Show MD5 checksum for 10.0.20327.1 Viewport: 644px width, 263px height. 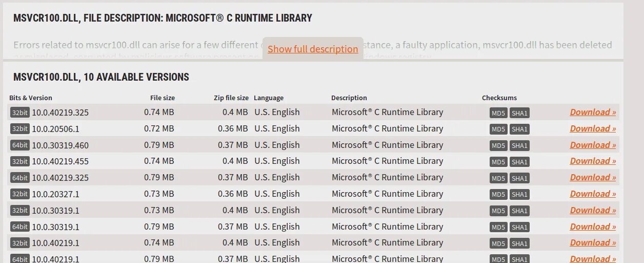(x=498, y=195)
